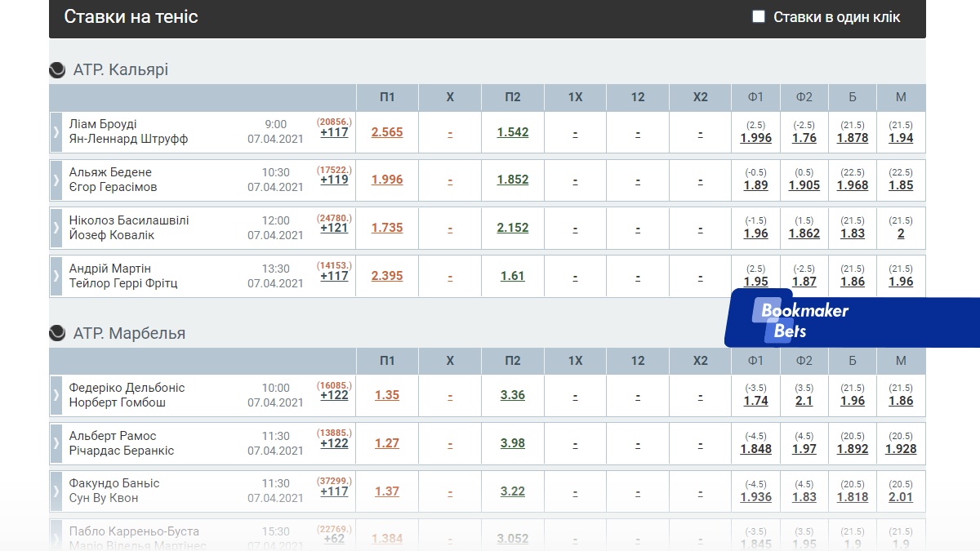Pick П1 odds 1.35 for Федеріко Дельбоніс

[387, 395]
